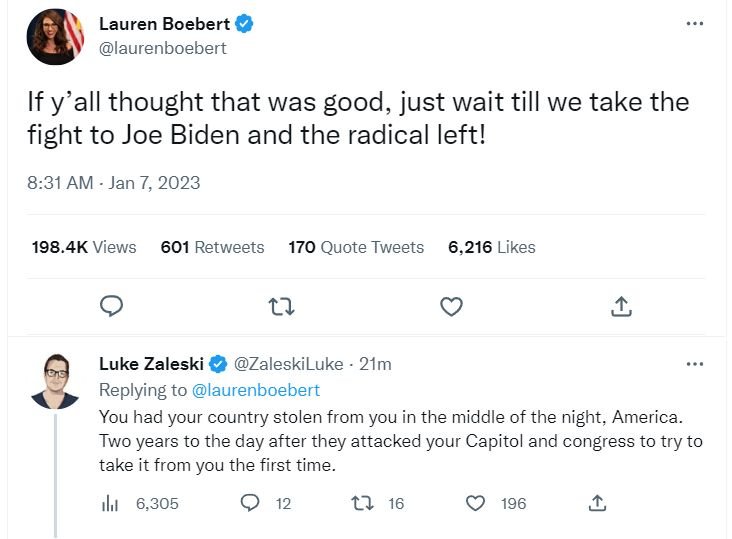The height and width of the screenshot is (539, 732).
Task: View the 170 Quote Tweets
Action: click(356, 247)
